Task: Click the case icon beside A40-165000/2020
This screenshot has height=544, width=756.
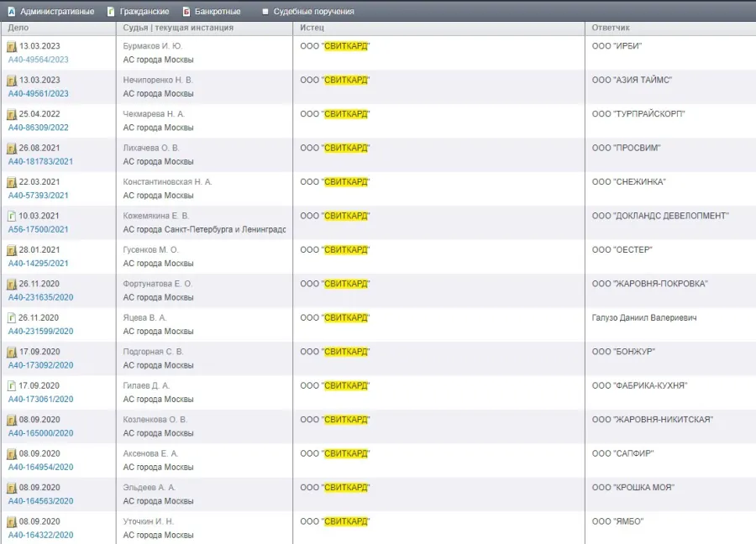Action: (x=12, y=420)
